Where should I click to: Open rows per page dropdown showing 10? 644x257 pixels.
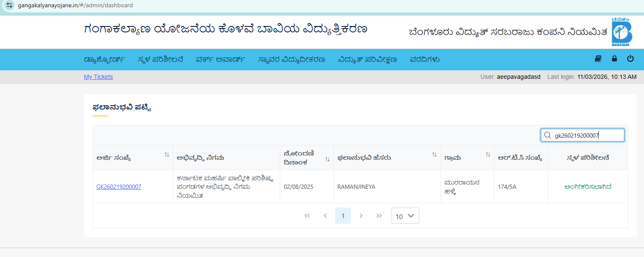click(405, 216)
